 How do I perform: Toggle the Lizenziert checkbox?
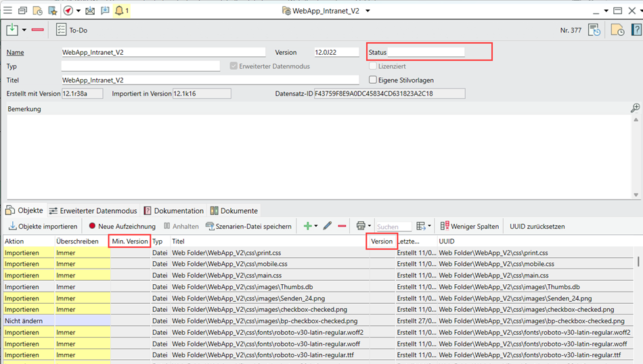[373, 66]
